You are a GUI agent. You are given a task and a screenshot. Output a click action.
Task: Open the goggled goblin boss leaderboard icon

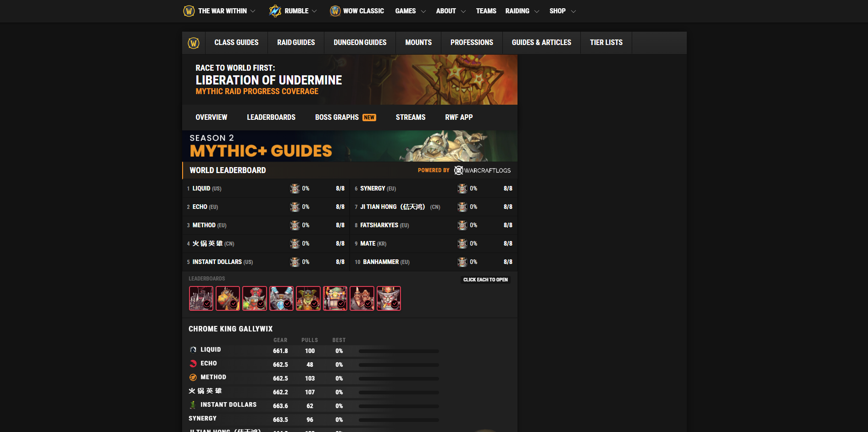point(308,298)
